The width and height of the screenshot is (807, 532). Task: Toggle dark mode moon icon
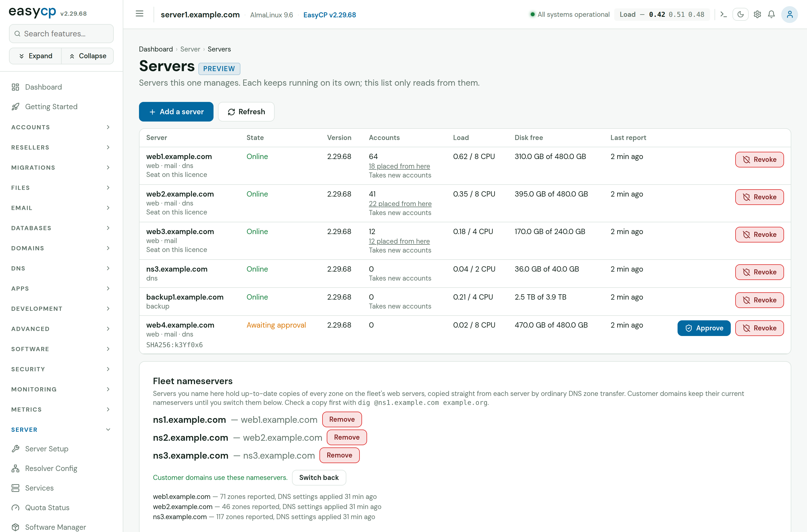(x=741, y=14)
